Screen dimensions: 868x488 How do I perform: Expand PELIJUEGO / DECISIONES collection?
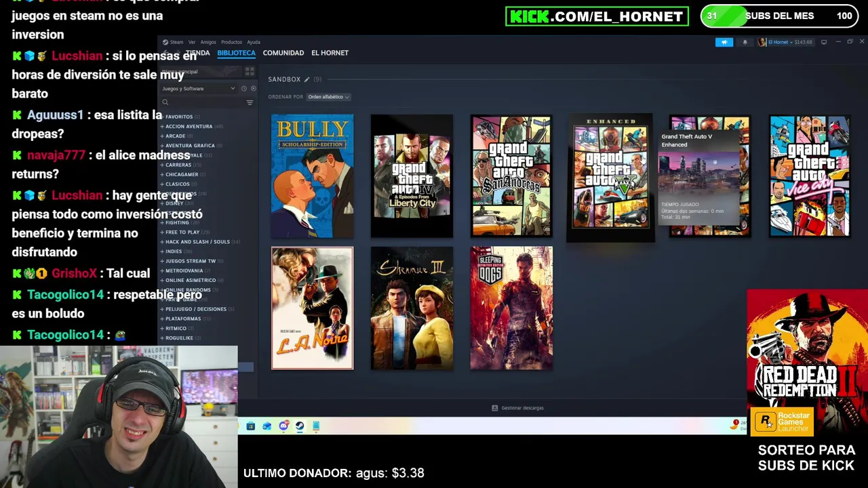[197, 309]
